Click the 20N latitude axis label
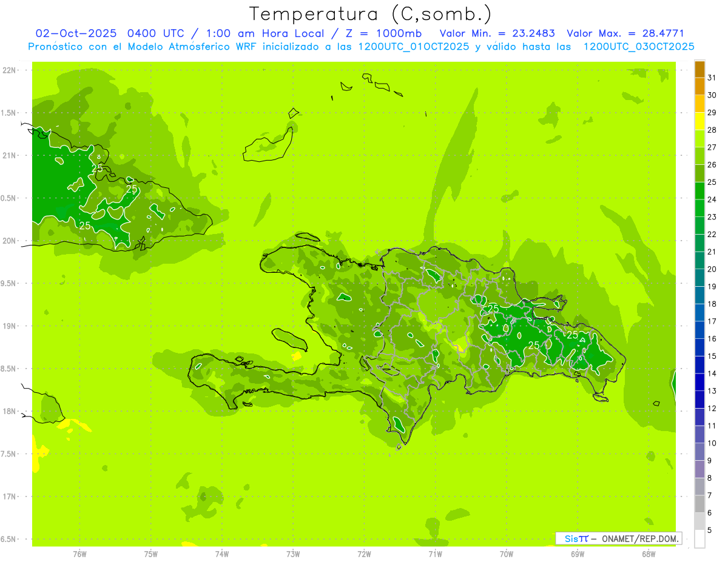This screenshot has width=728, height=562. click(x=10, y=241)
